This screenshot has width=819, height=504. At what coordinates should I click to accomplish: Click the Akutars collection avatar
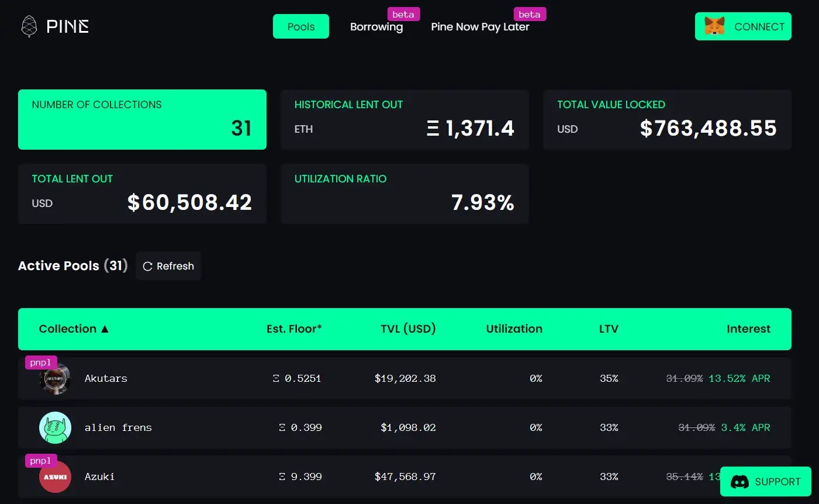[x=55, y=379]
